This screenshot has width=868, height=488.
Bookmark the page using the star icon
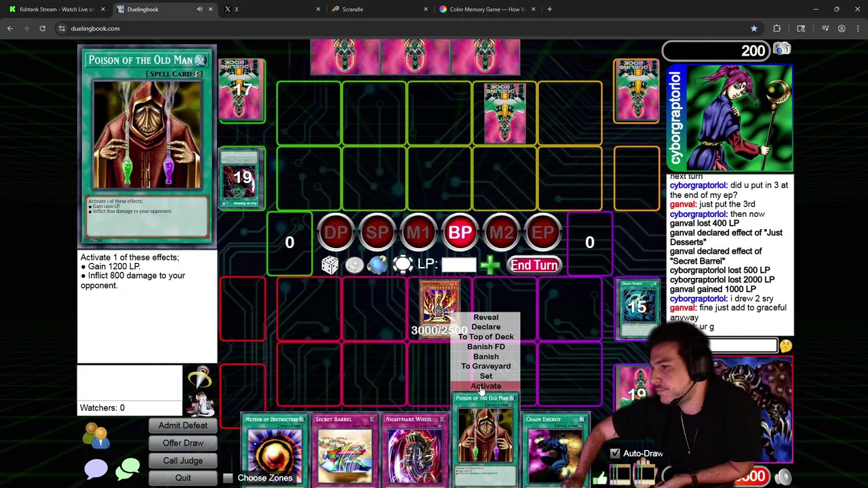(x=753, y=28)
